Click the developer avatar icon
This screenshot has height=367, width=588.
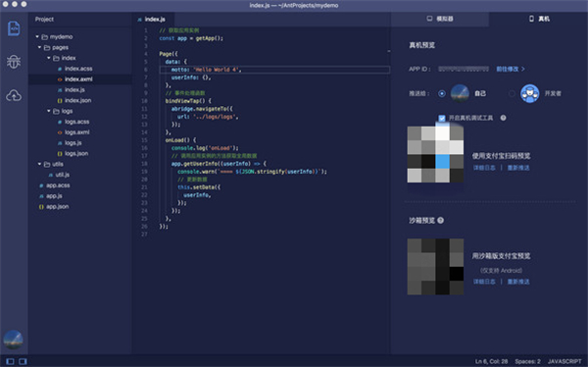click(x=529, y=93)
